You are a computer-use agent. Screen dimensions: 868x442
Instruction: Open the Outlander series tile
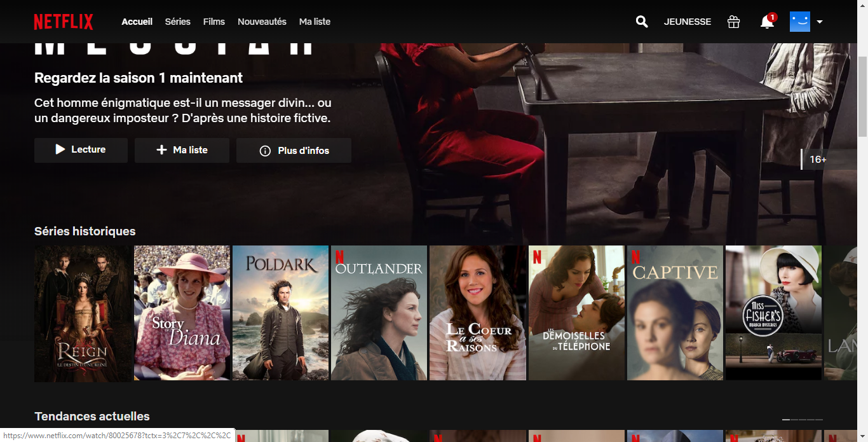(379, 313)
